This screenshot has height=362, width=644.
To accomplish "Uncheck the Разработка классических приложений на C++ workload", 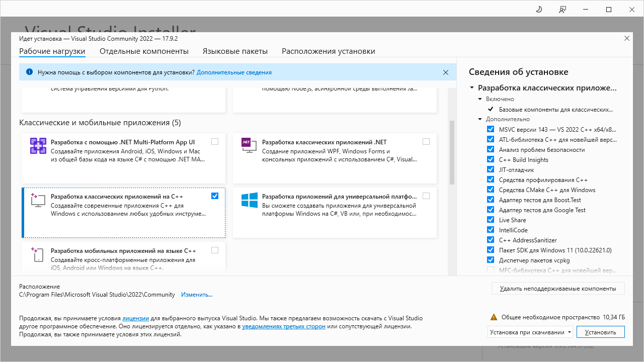I will tap(215, 196).
